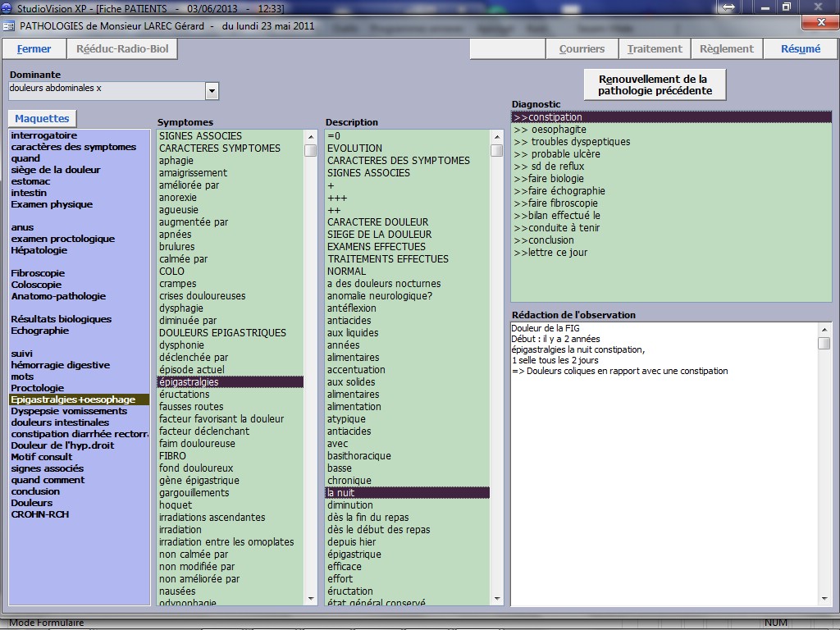The height and width of the screenshot is (630, 840).
Task: Select '>>faire fibroscopie' in Diagnostic list
Action: click(556, 203)
